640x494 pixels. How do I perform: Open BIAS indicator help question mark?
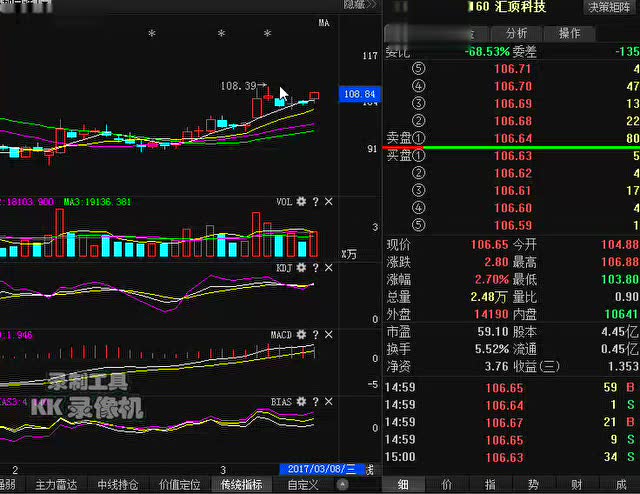[x=315, y=401]
